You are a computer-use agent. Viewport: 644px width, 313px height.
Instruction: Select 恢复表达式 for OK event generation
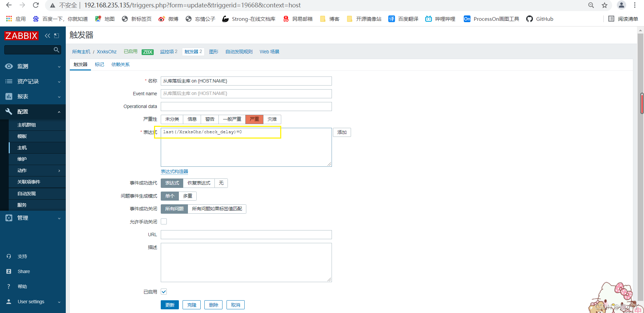pyautogui.click(x=199, y=183)
